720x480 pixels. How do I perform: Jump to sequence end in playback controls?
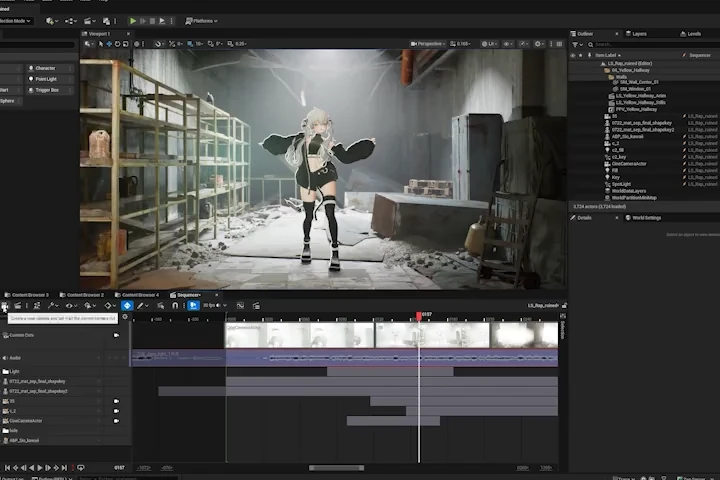[x=64, y=468]
